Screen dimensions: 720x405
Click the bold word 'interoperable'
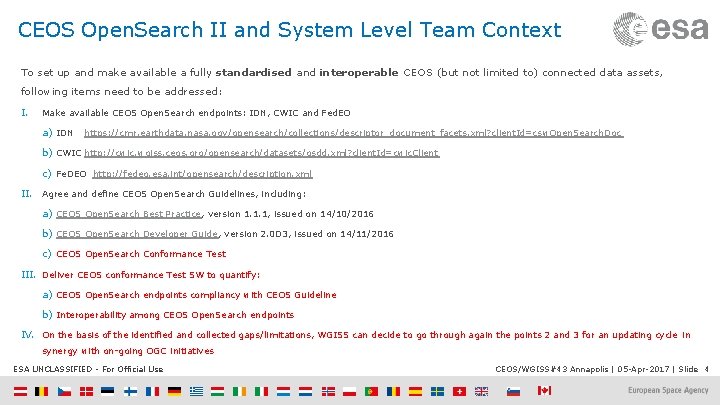[359, 73]
